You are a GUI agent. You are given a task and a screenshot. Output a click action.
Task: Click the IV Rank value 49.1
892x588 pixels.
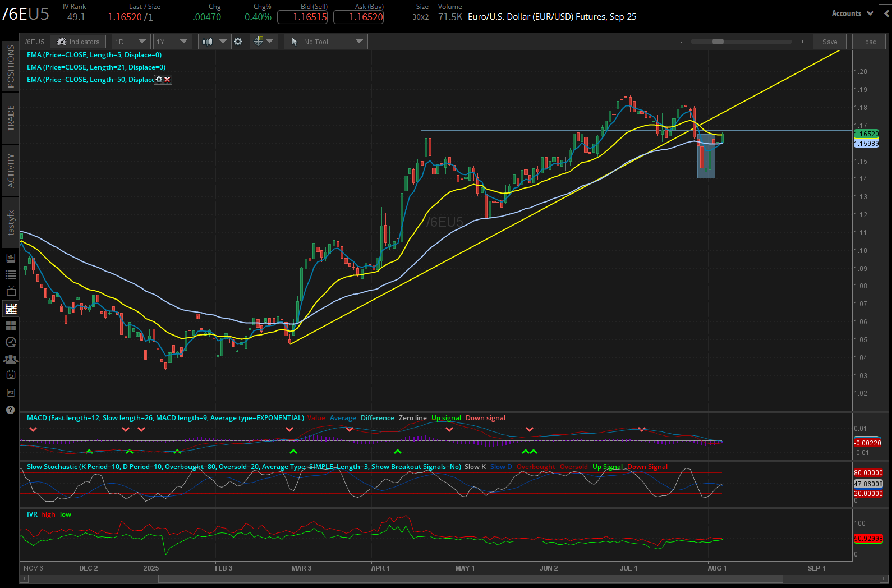pyautogui.click(x=76, y=17)
